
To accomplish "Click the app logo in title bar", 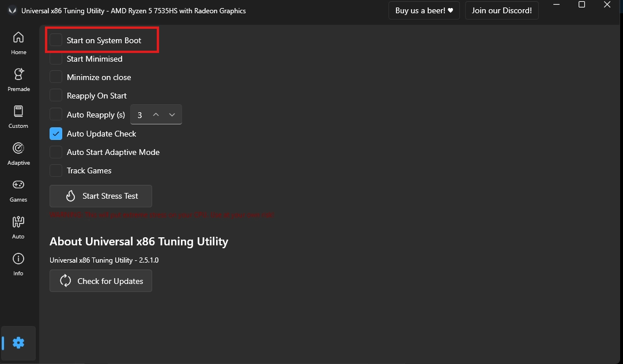I will click(12, 11).
